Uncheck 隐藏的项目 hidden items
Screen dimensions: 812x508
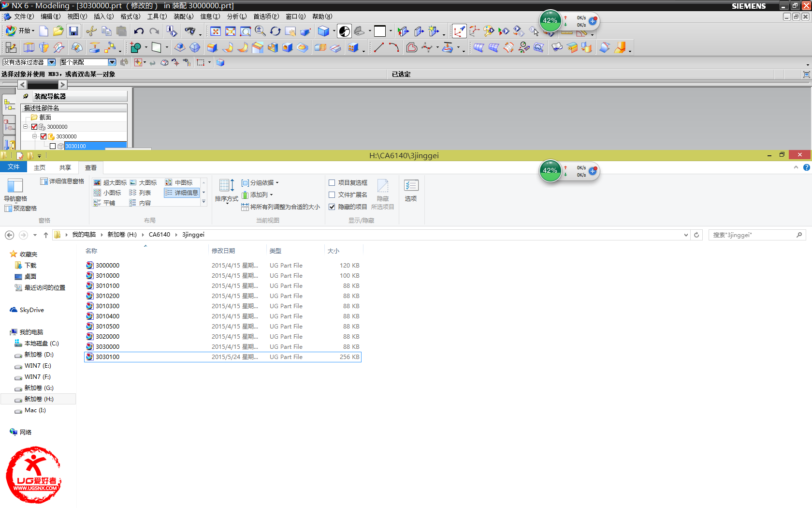tap(332, 207)
